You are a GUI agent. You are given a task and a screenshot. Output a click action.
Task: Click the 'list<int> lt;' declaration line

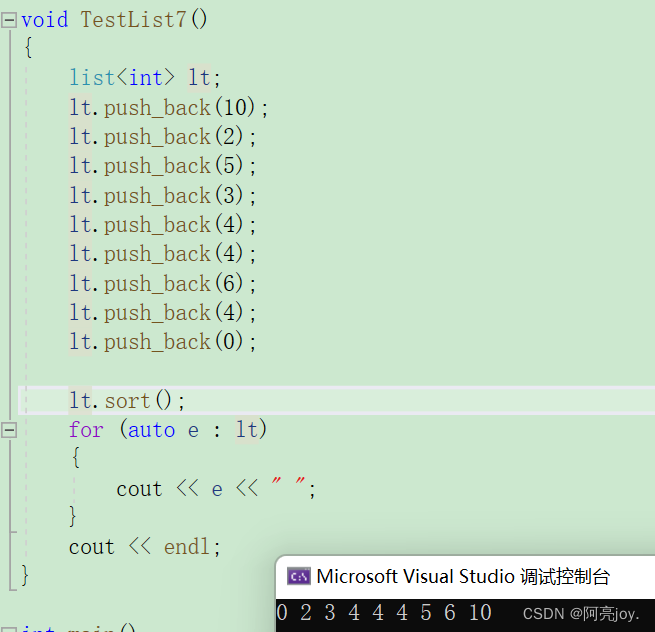(x=145, y=78)
